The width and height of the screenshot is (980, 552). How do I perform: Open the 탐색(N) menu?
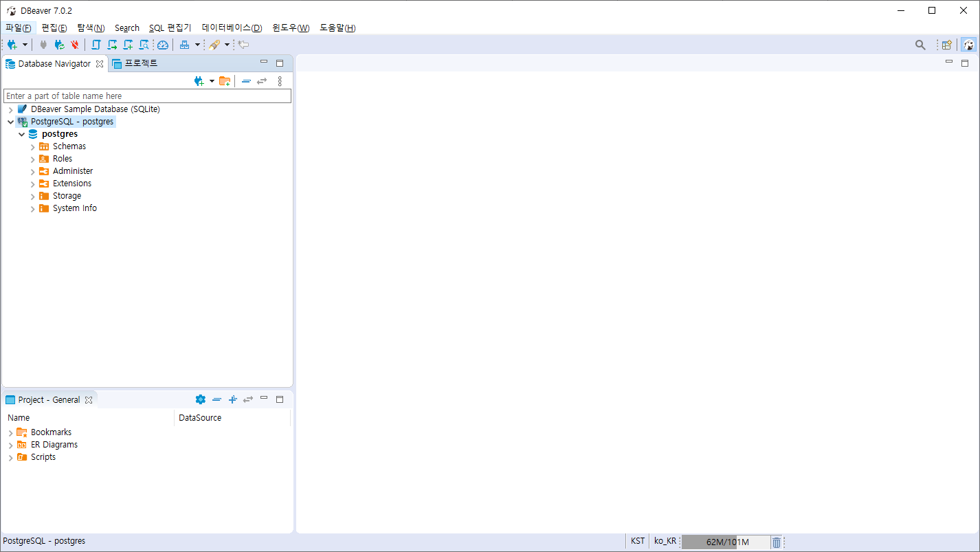click(91, 28)
